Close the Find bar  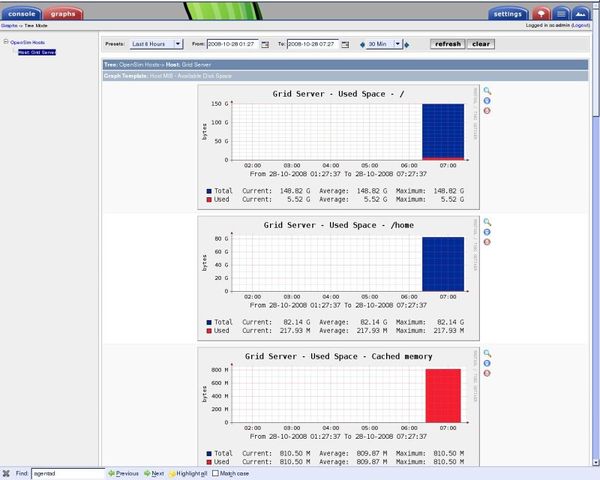click(6, 473)
